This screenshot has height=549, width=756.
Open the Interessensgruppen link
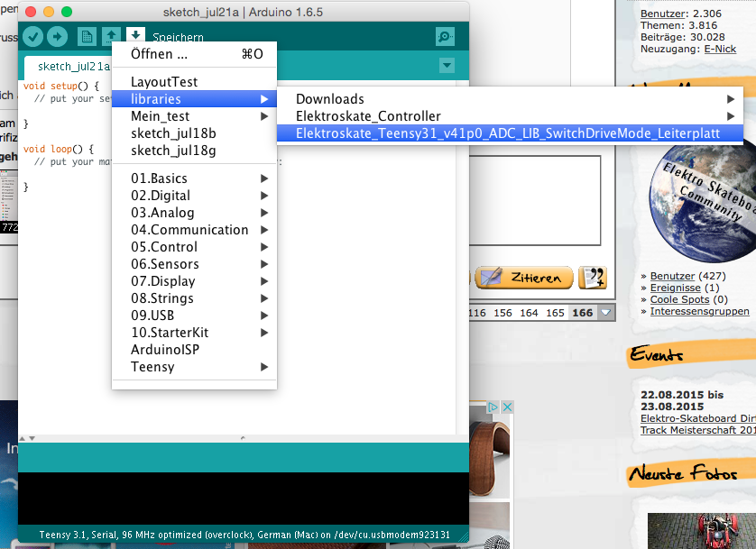[x=699, y=312]
